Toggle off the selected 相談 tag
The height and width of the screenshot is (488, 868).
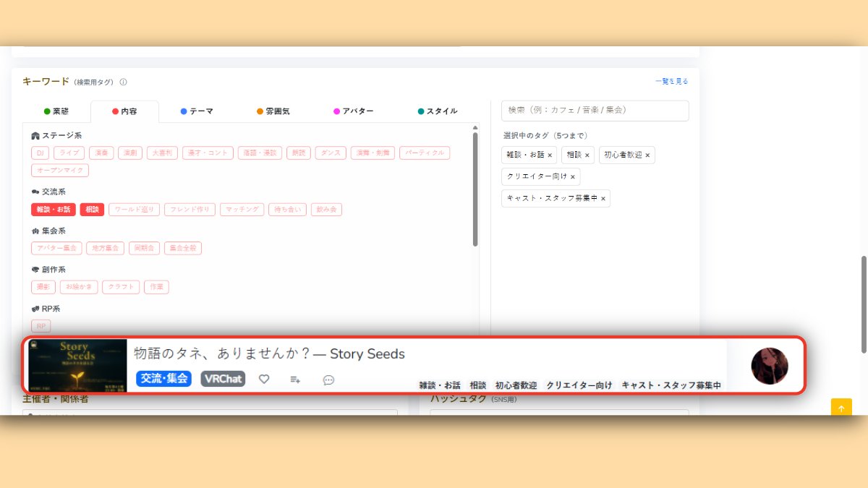(x=91, y=210)
